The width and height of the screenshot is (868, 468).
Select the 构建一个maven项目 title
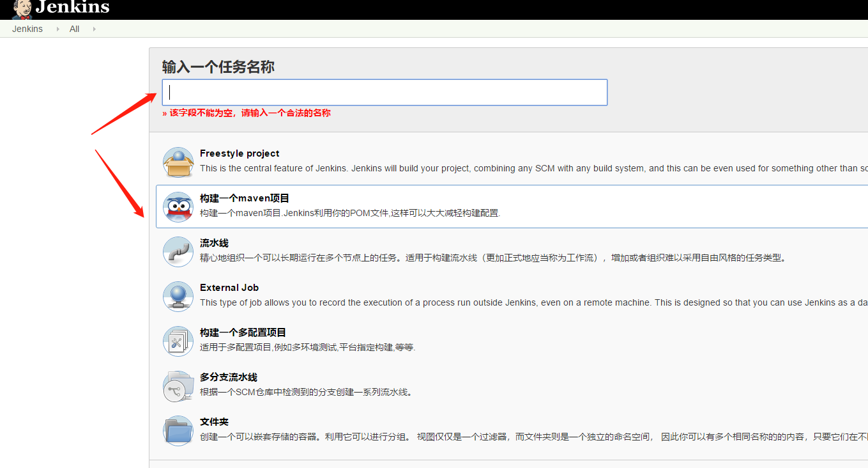pyautogui.click(x=245, y=198)
